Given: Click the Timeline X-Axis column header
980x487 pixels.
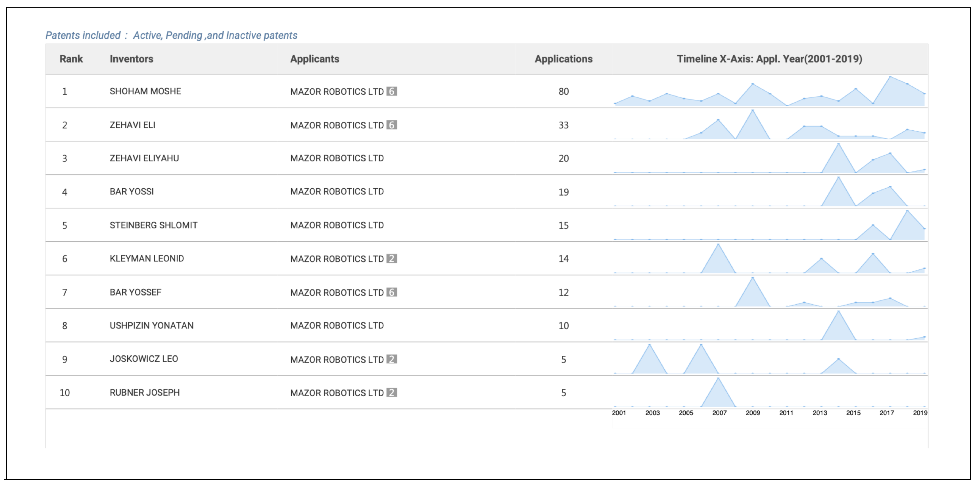Looking at the screenshot, I should 769,59.
